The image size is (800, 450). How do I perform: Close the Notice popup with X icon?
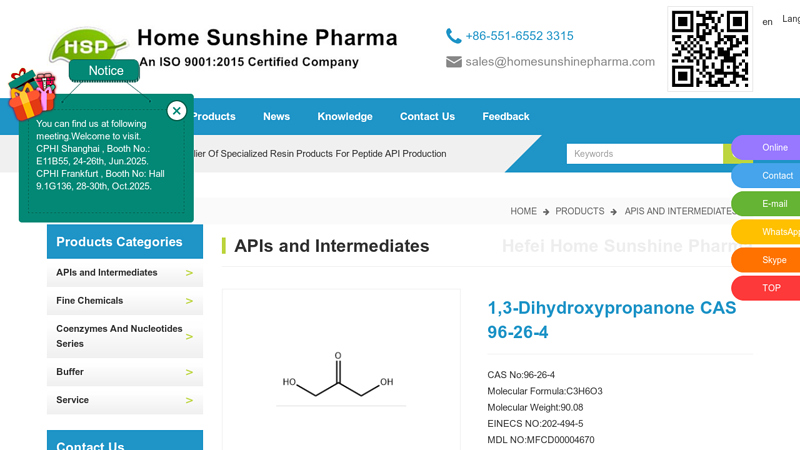[x=177, y=111]
